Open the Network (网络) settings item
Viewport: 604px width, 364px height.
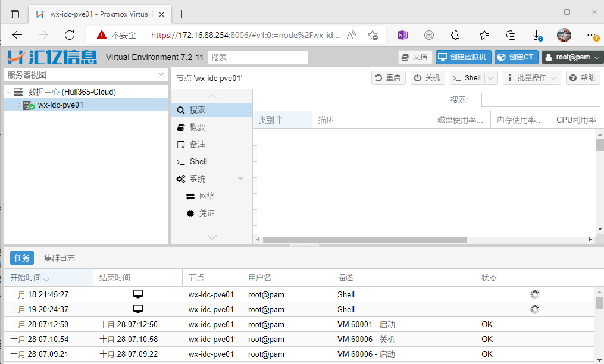point(206,196)
